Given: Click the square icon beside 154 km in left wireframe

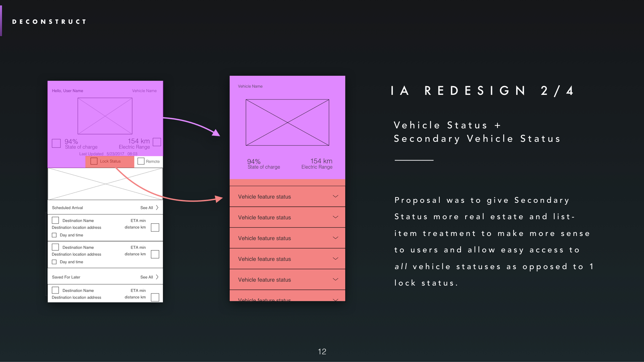Looking at the screenshot, I should [157, 142].
